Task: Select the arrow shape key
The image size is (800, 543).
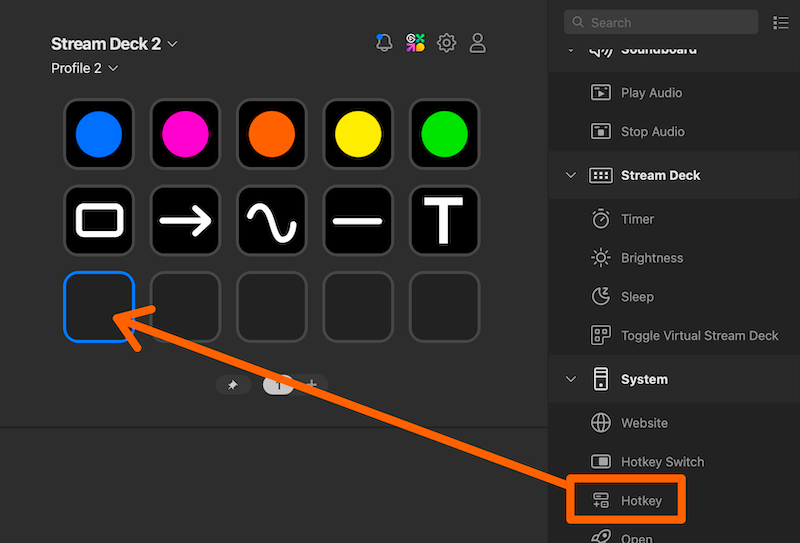Action: [x=185, y=220]
